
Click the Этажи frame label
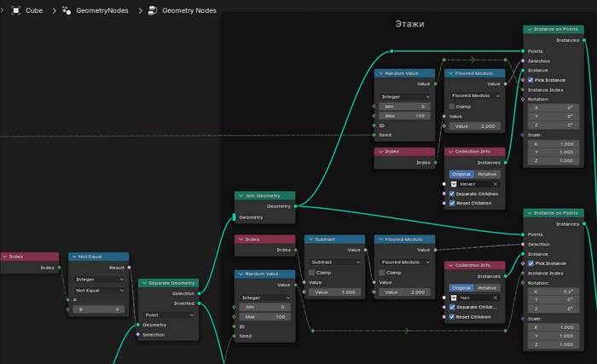pos(409,24)
